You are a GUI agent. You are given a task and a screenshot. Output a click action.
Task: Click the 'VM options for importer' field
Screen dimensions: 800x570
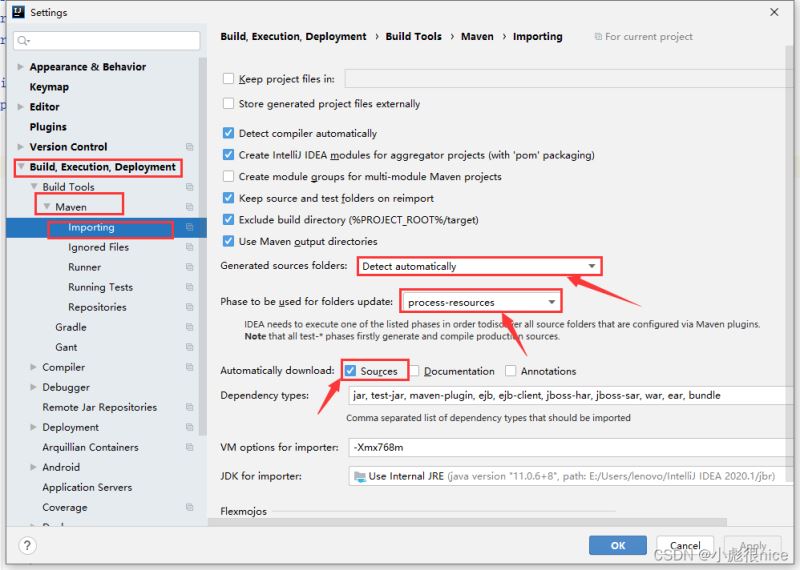point(570,447)
